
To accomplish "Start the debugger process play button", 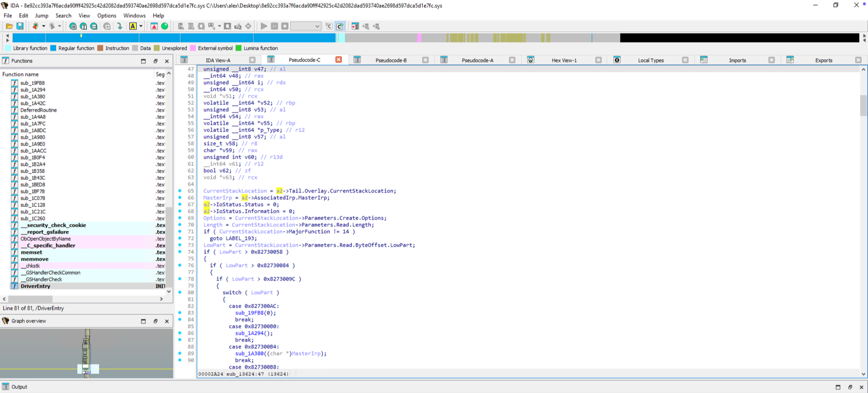I will [264, 26].
